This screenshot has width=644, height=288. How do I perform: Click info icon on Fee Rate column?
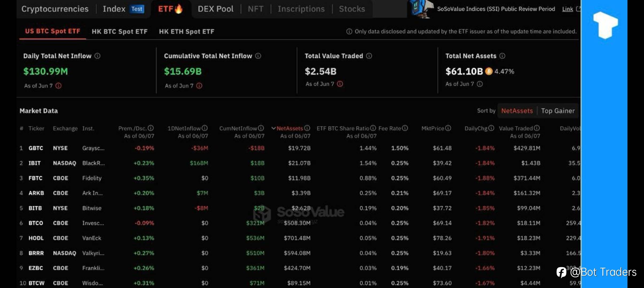(x=405, y=128)
